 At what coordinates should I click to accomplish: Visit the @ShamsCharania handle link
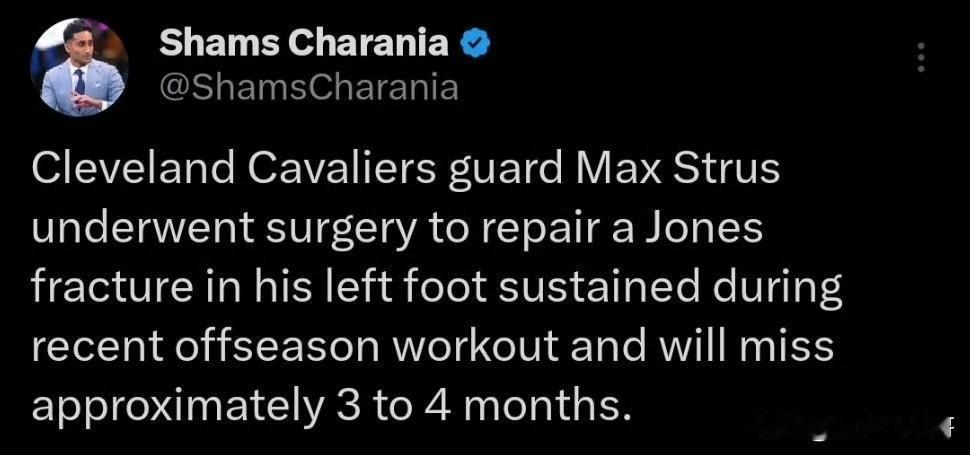308,88
